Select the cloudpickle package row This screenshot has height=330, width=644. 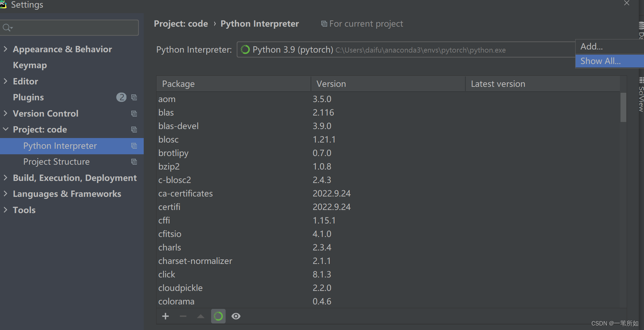[388, 288]
